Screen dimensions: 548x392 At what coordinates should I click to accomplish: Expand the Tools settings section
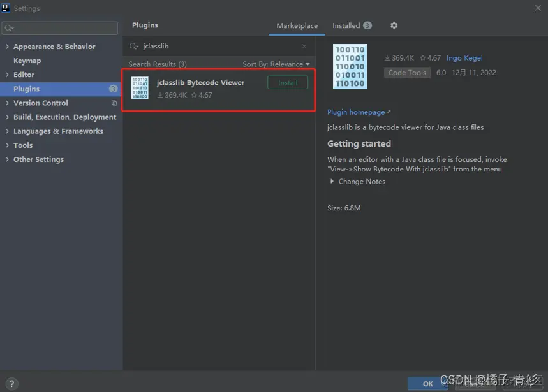click(7, 145)
